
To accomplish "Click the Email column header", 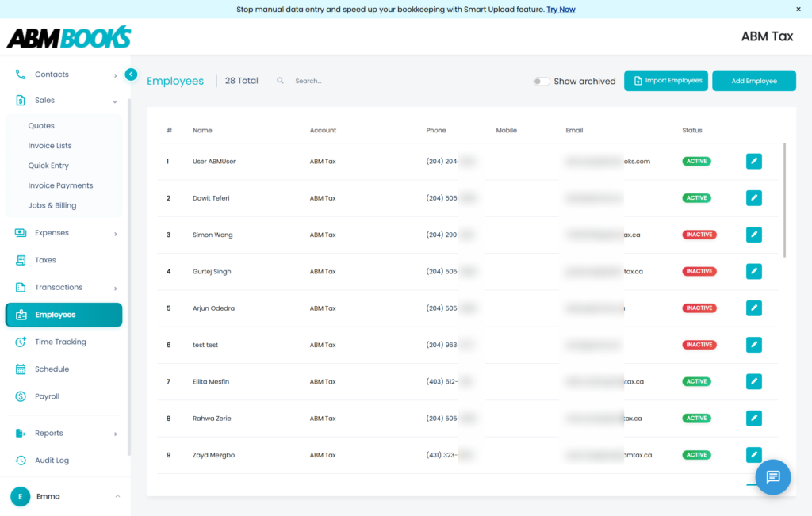I will (x=574, y=131).
